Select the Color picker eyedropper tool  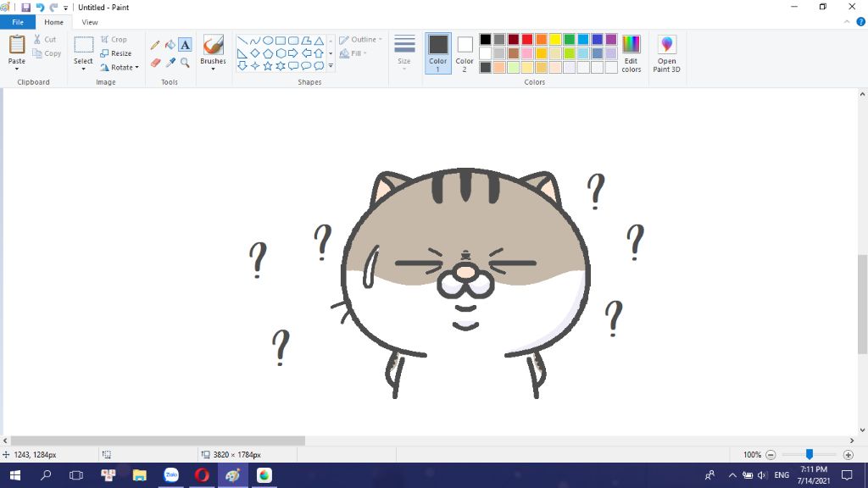pos(170,63)
